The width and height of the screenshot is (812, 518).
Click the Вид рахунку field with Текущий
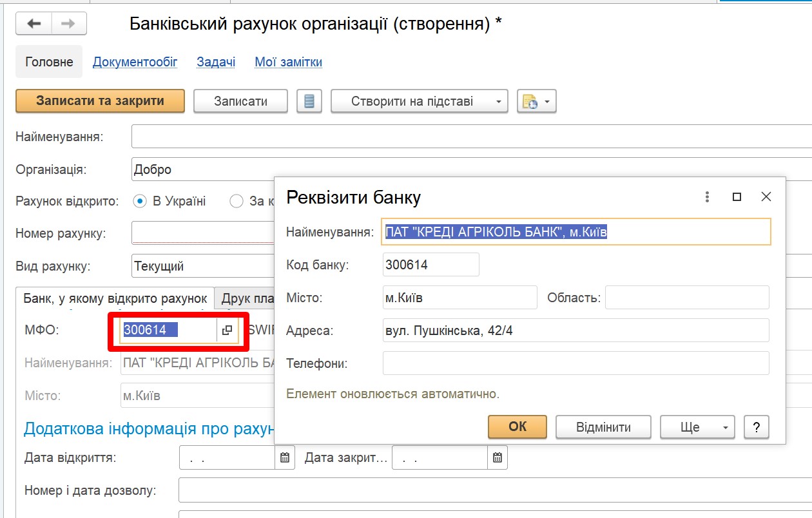(203, 265)
